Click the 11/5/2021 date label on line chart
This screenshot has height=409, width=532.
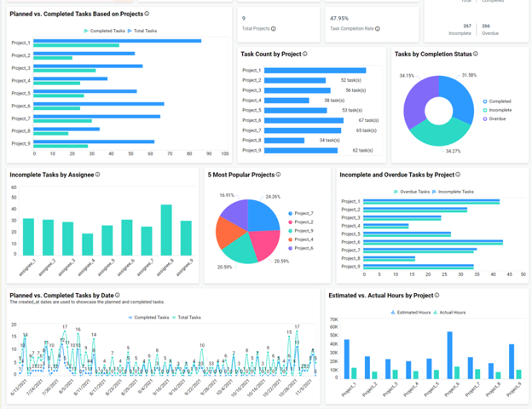(304, 388)
